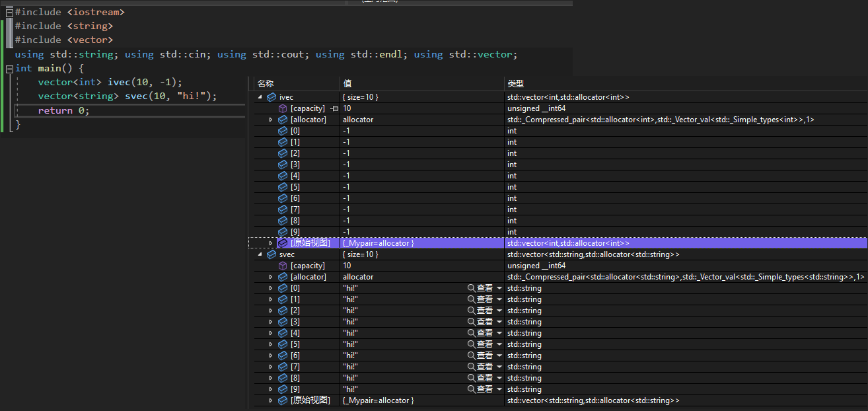Click the purple [capacity] icon under ivec

283,108
